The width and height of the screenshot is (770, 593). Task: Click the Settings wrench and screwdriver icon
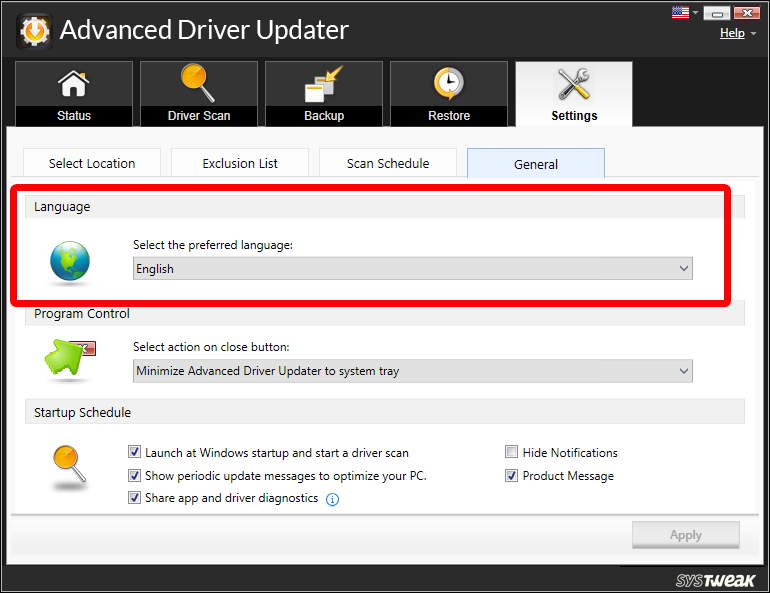tap(574, 83)
